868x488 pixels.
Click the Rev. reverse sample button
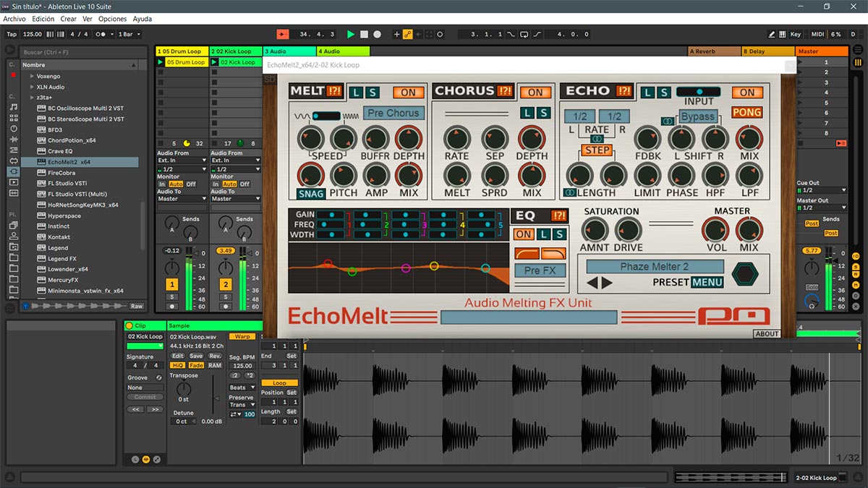click(x=215, y=356)
